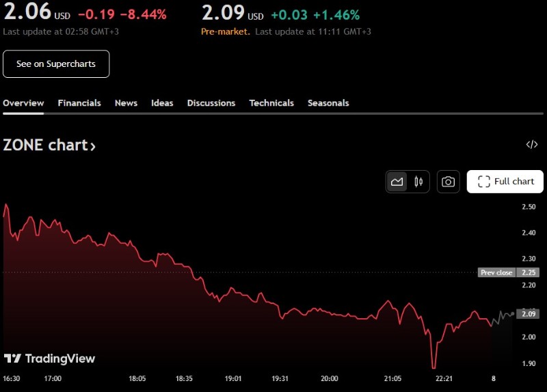Click the 22:21 time axis label
Viewport: 547px width, 392px height.
[x=444, y=378]
